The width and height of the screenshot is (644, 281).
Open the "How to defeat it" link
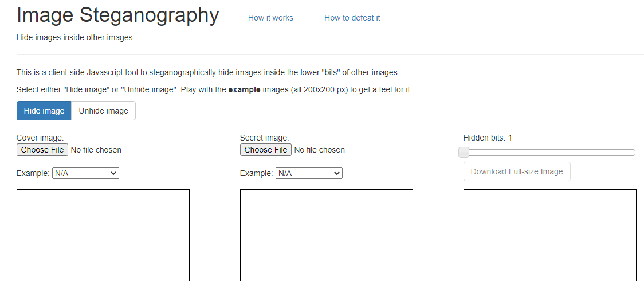coord(352,18)
